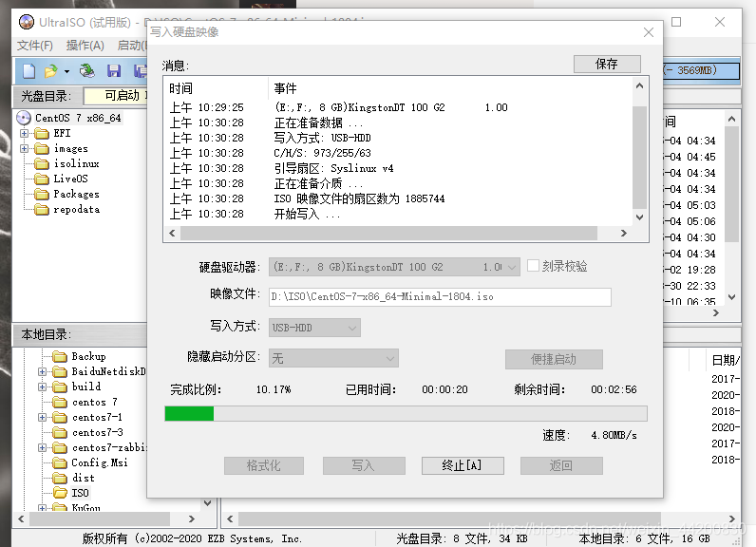The image size is (756, 547).
Task: Select the centos 7 local folder icon
Action: (60, 402)
